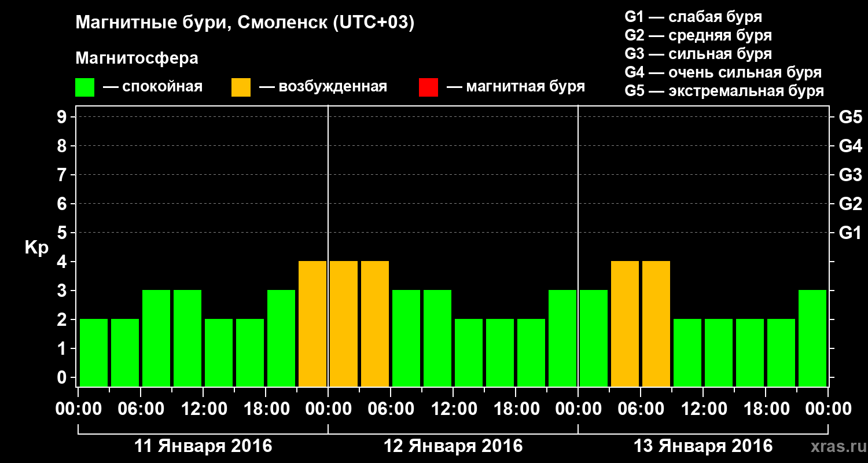Click the 'G2' label on right axis
Image resolution: width=868 pixels, height=463 pixels.
(851, 204)
